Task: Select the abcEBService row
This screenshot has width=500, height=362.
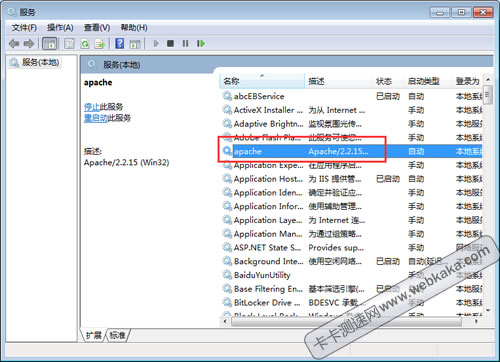Action: (x=352, y=96)
